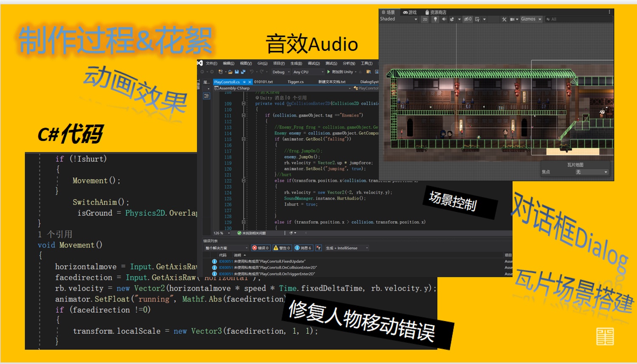The image size is (637, 364).
Task: Mute scene audio with the speaker icon
Action: (x=444, y=19)
